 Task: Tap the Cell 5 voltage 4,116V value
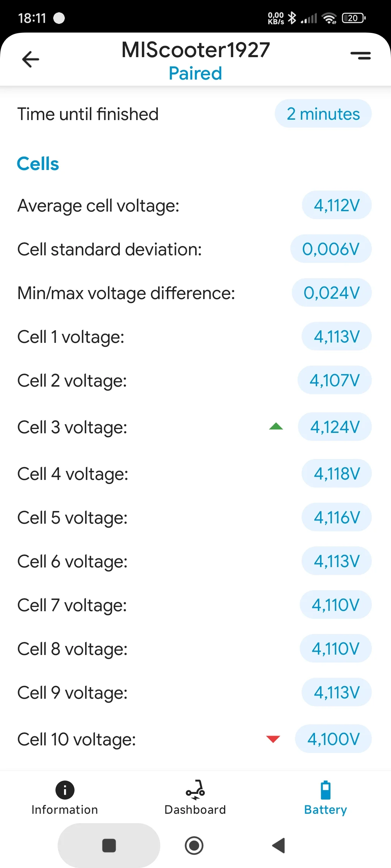(337, 517)
